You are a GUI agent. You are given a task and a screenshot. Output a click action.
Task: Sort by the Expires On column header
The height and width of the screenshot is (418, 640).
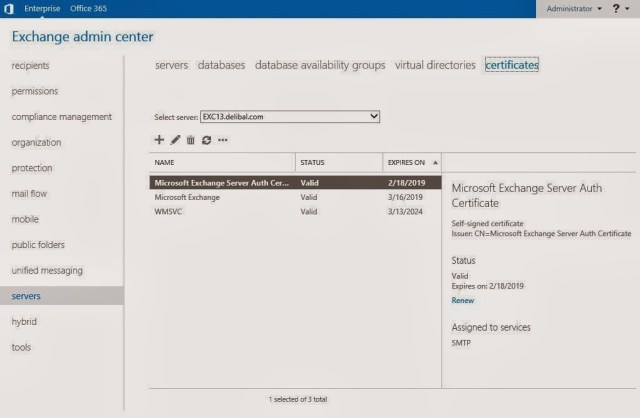point(405,162)
